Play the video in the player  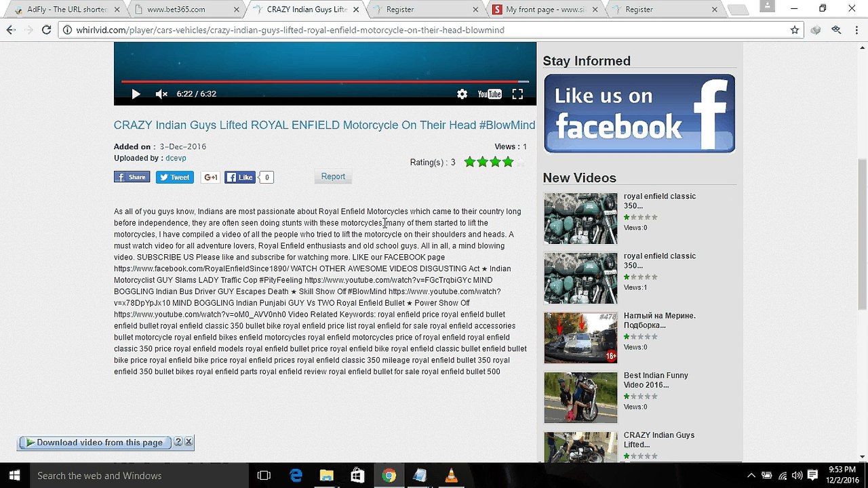tap(136, 94)
